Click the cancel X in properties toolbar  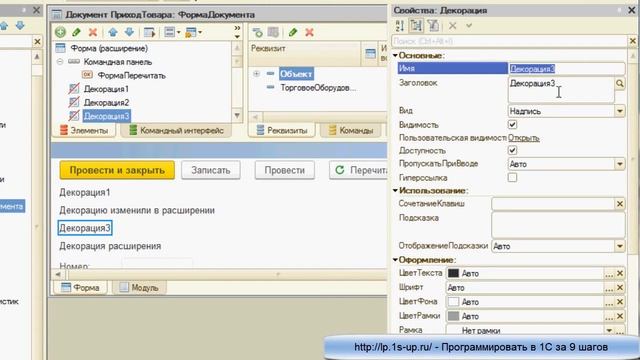(452, 26)
